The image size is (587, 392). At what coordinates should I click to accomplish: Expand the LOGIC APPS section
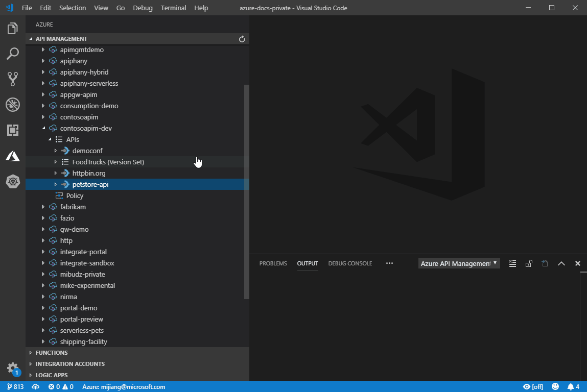pyautogui.click(x=31, y=375)
